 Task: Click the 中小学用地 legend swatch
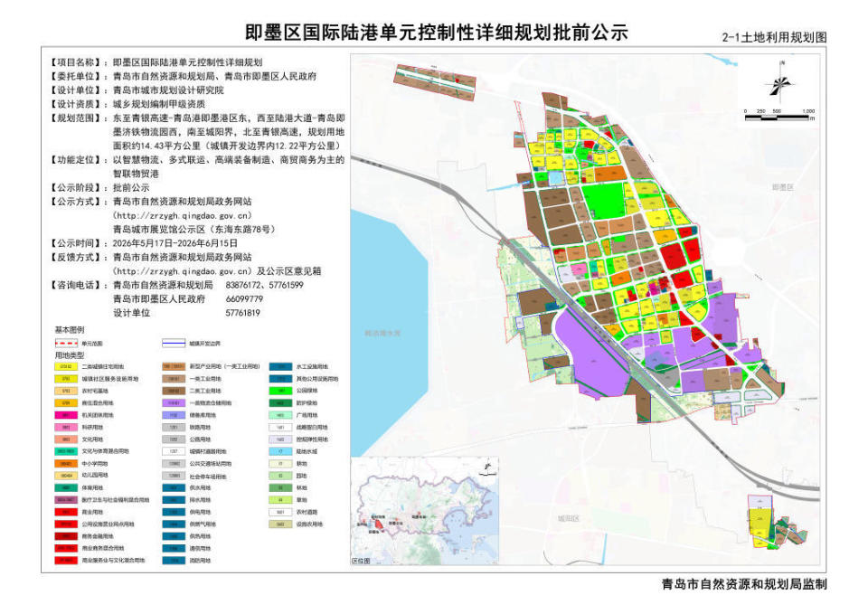tap(66, 464)
